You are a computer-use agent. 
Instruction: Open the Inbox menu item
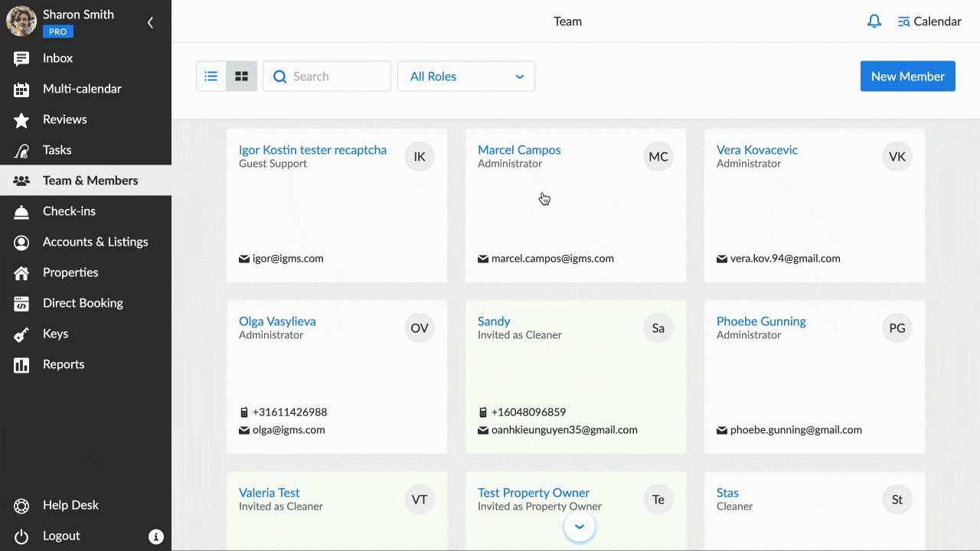(x=57, y=58)
